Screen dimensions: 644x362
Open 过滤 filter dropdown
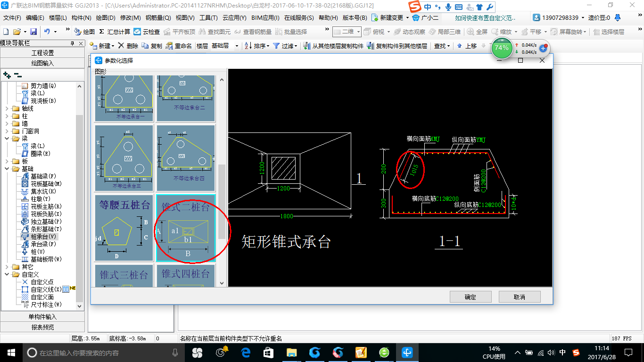(296, 46)
